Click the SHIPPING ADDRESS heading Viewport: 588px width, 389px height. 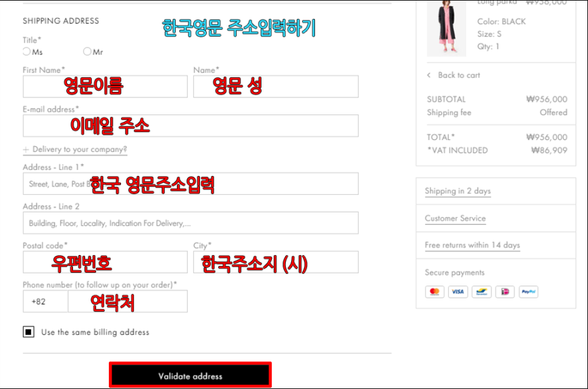tap(61, 21)
